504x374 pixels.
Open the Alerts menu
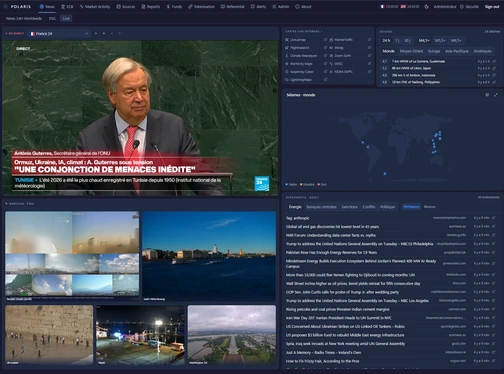click(x=258, y=6)
